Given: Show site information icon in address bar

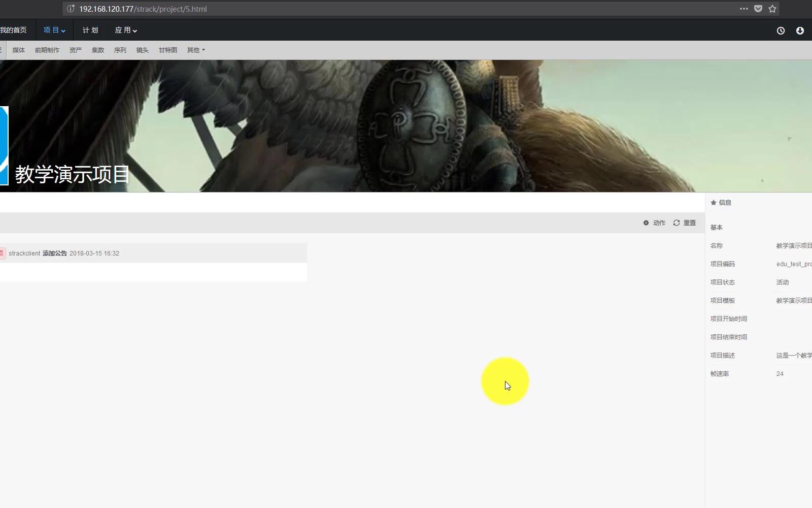Looking at the screenshot, I should (71, 9).
